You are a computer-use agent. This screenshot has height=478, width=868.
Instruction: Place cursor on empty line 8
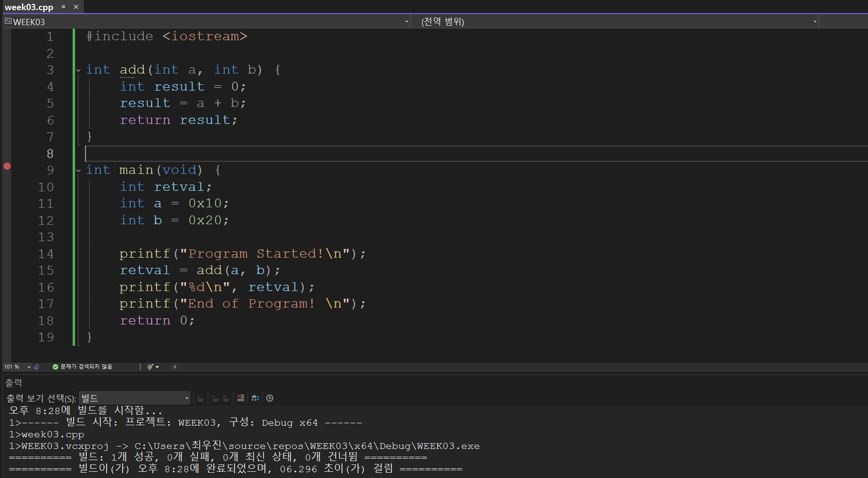[x=291, y=154]
